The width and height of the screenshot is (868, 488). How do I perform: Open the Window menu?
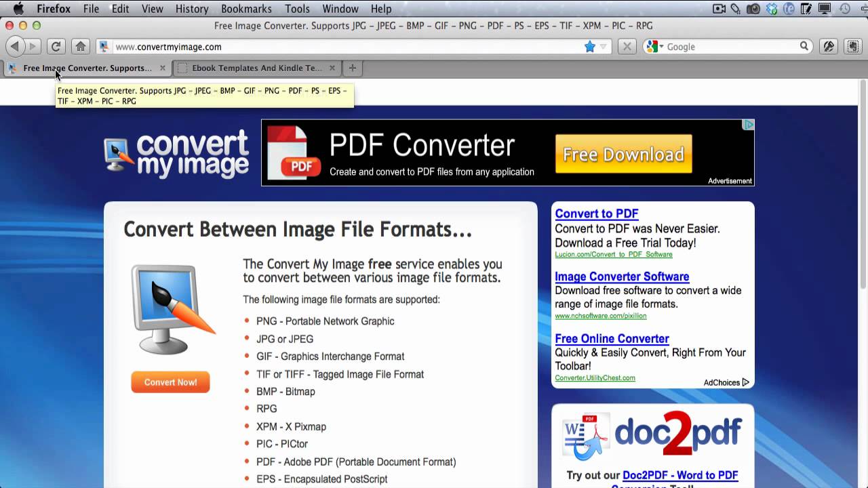tap(340, 9)
